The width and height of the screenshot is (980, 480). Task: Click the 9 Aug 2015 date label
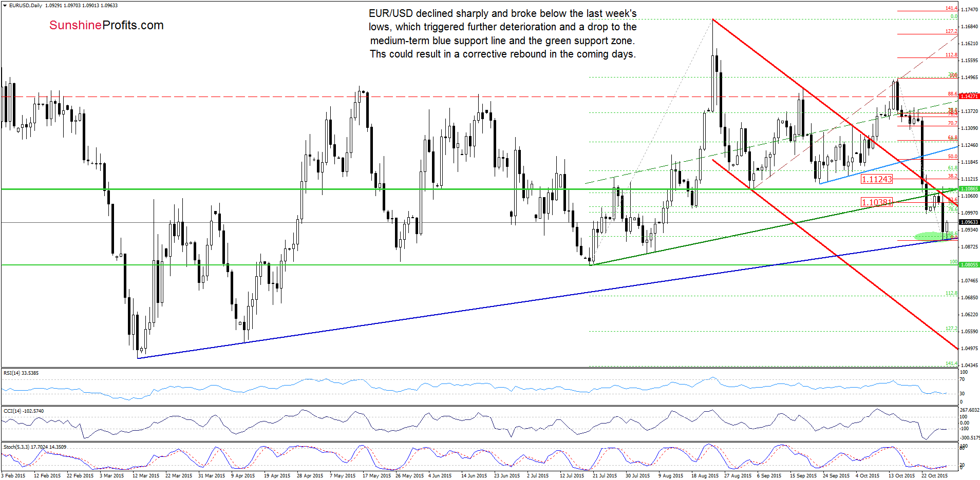click(x=671, y=476)
